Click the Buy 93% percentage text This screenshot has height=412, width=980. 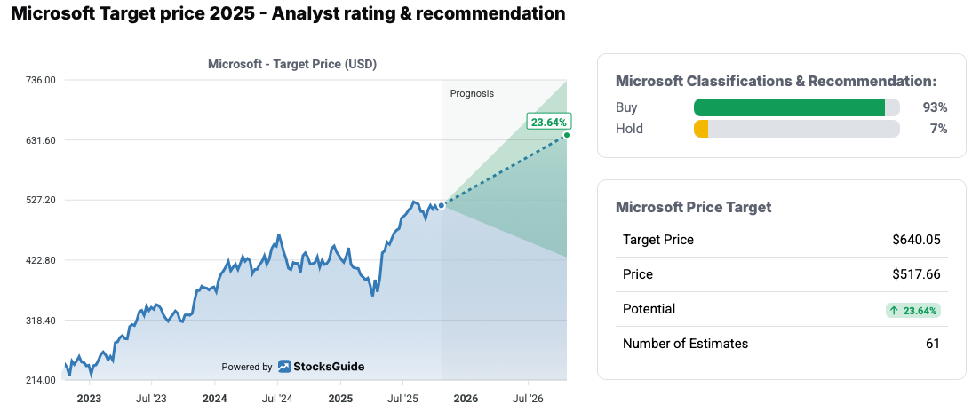[x=935, y=107]
